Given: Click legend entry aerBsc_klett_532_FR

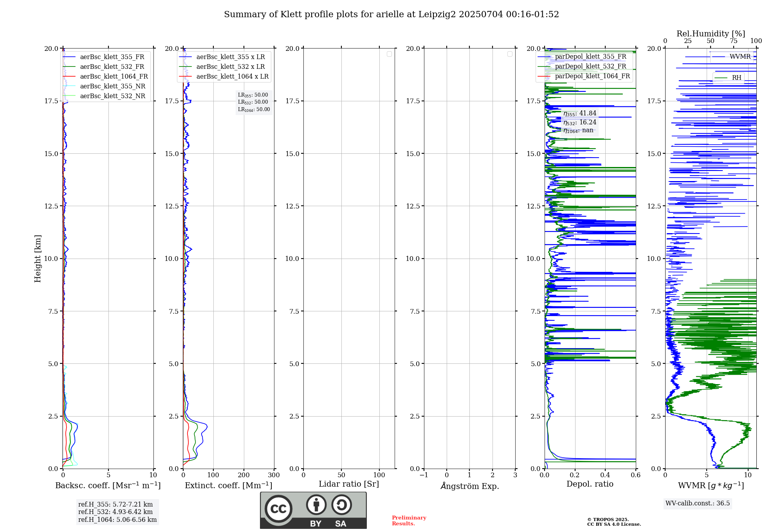Looking at the screenshot, I should point(112,67).
